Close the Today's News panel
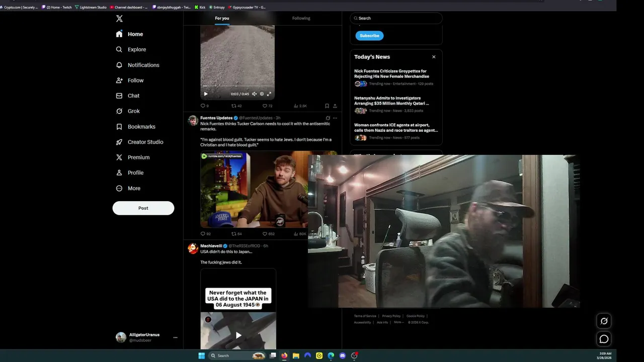The image size is (644, 362). click(x=434, y=57)
